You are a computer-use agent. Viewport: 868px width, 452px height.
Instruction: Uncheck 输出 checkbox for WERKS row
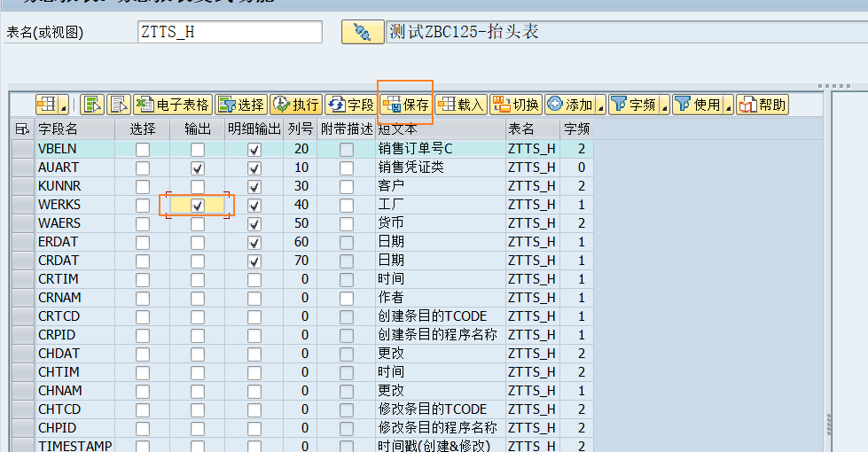(198, 206)
